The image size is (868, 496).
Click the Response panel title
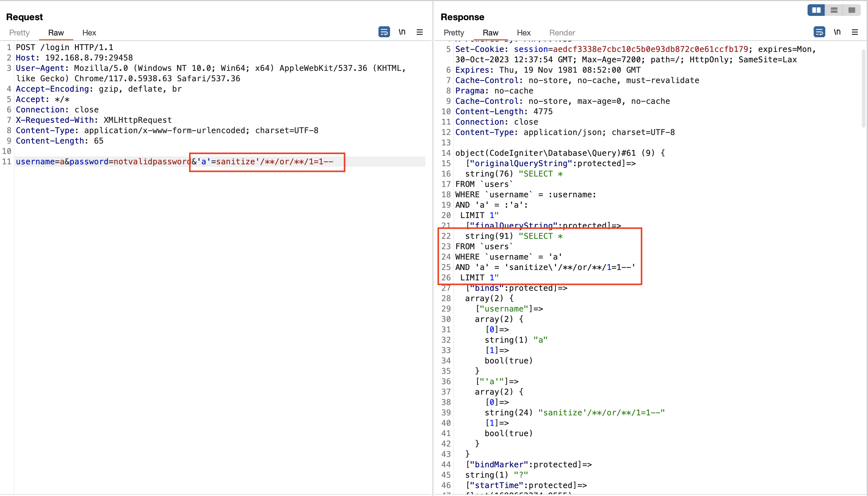tap(462, 17)
